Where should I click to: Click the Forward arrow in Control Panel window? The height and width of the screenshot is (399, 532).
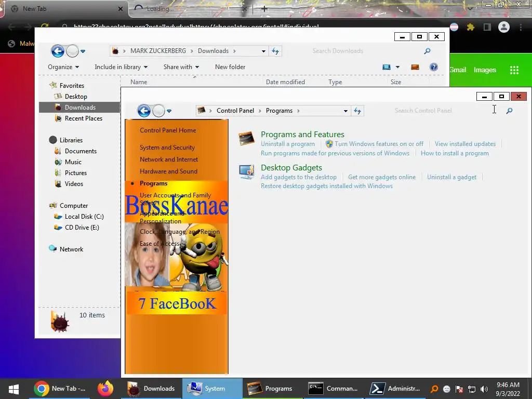[x=158, y=111]
